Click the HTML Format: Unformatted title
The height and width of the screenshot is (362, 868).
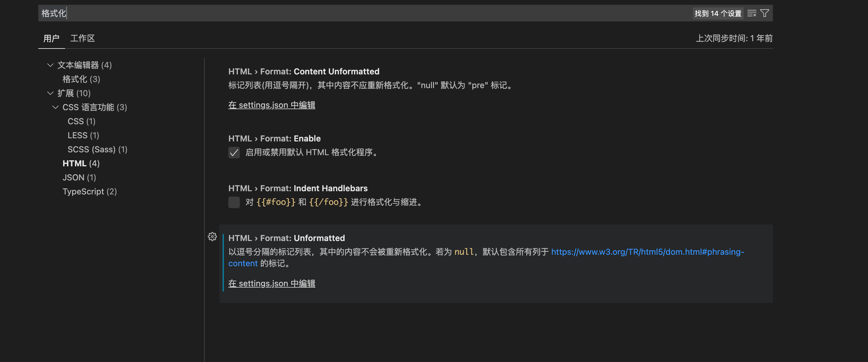coord(286,238)
